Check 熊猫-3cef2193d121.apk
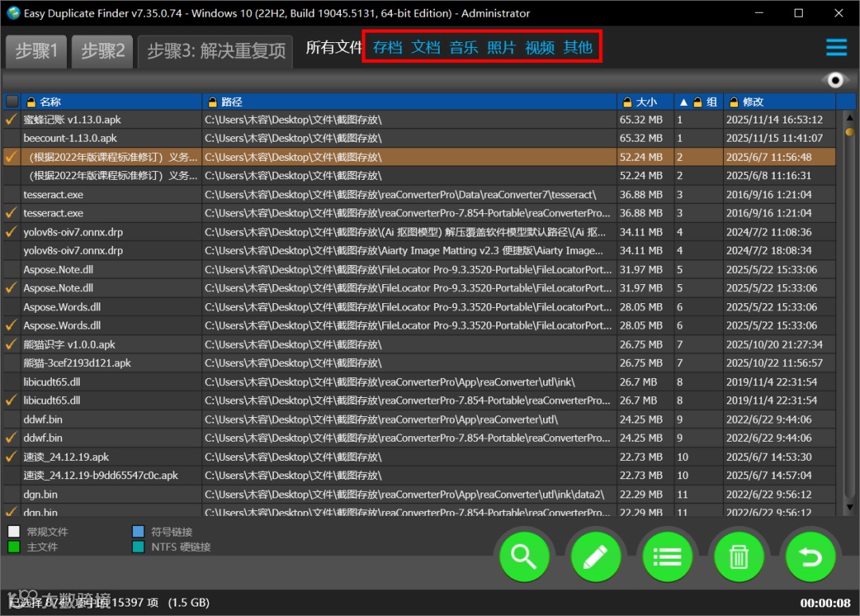The image size is (860, 616). point(11,363)
